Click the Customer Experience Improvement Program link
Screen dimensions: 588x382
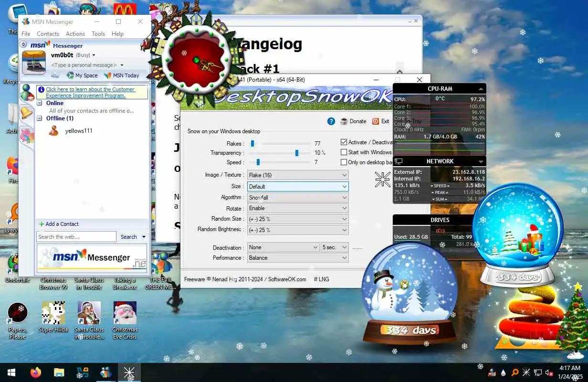coord(91,93)
